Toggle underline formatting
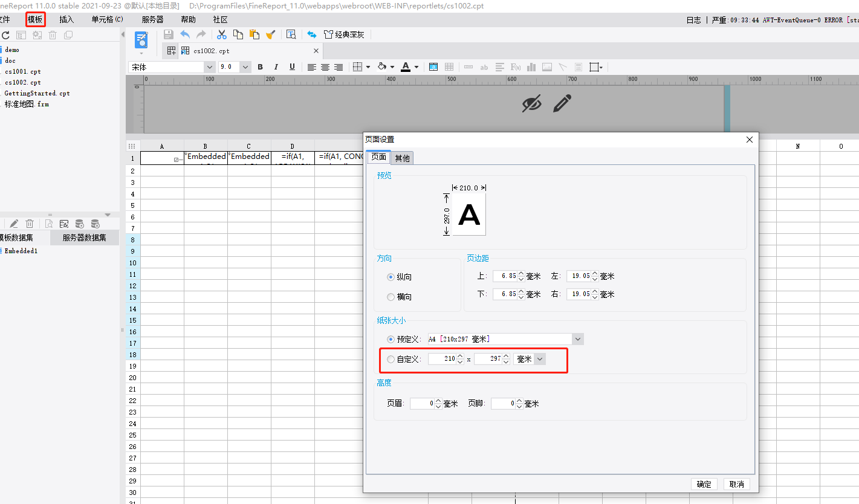Viewport: 859px width, 504px height. click(x=292, y=67)
